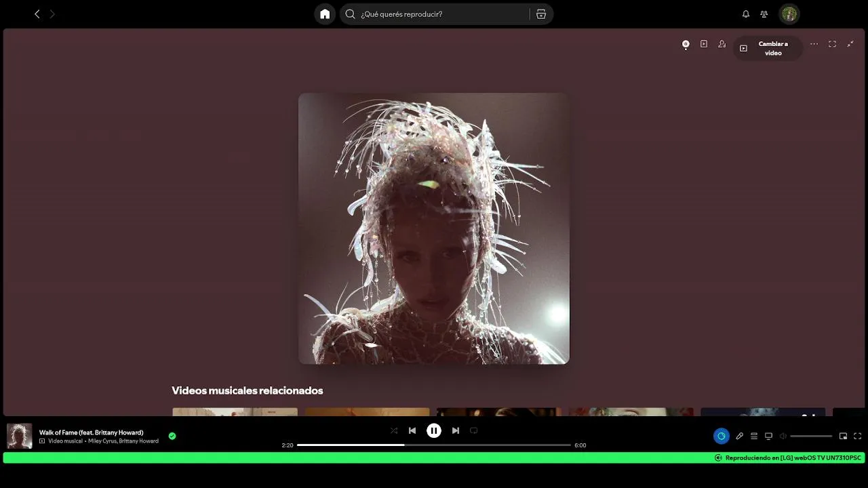Open the three-dots more options menu

(814, 44)
